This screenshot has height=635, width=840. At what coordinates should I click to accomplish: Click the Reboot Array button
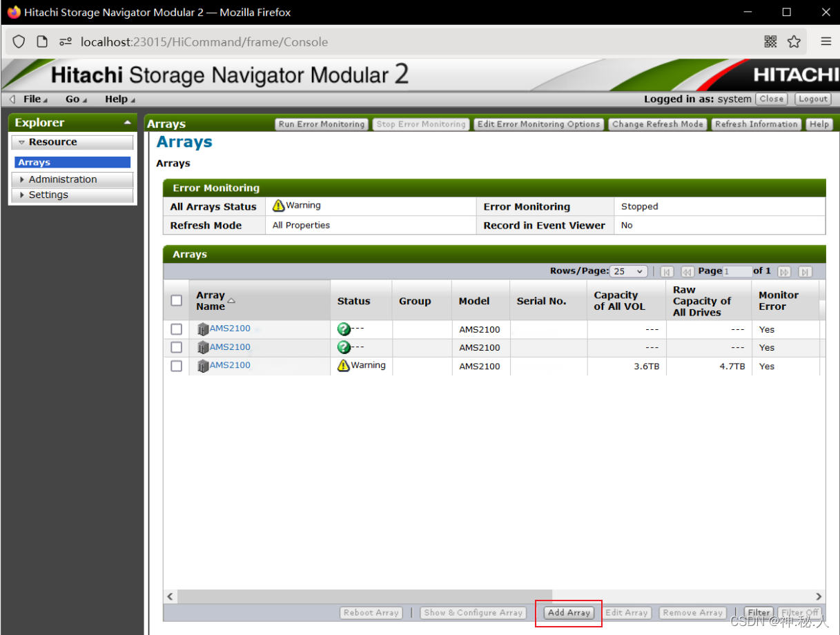pos(371,613)
